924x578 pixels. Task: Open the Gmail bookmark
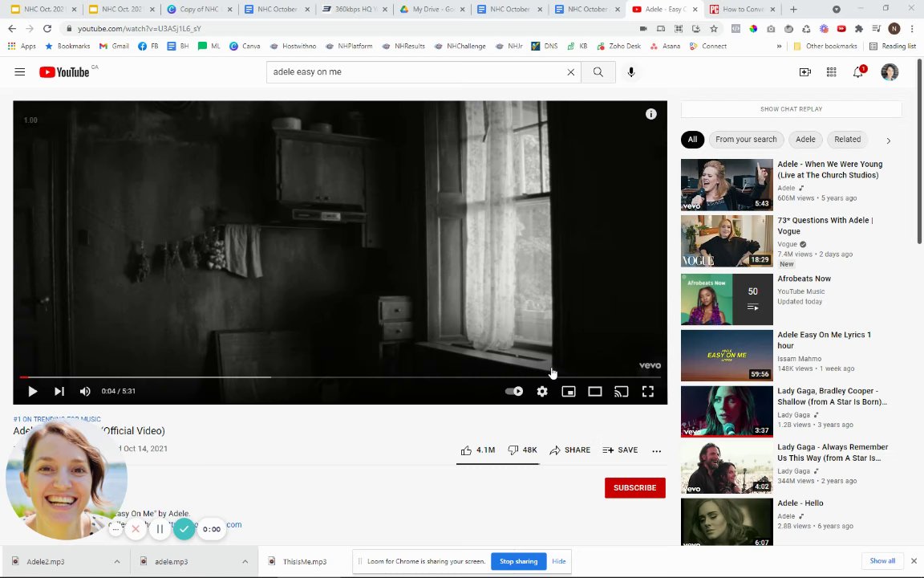coord(115,46)
